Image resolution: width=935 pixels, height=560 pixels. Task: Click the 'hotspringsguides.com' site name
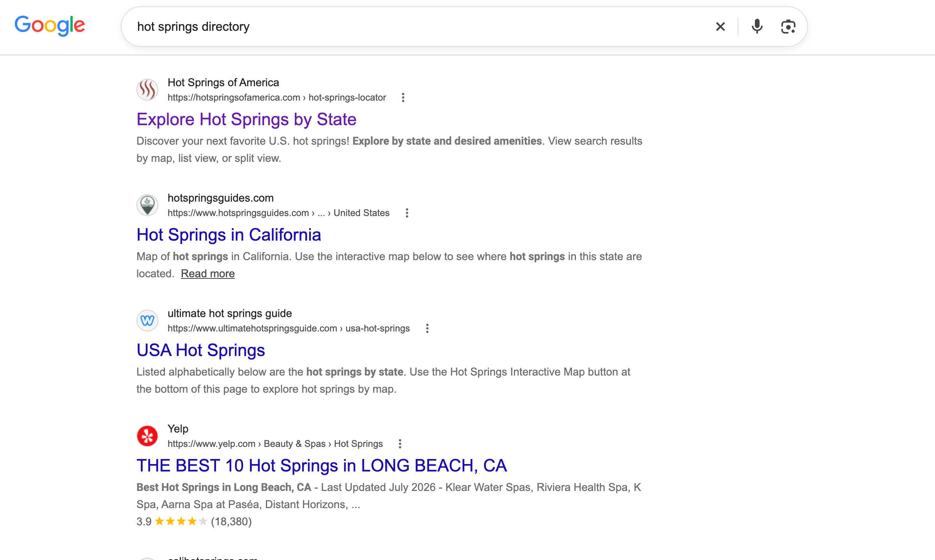coord(221,198)
